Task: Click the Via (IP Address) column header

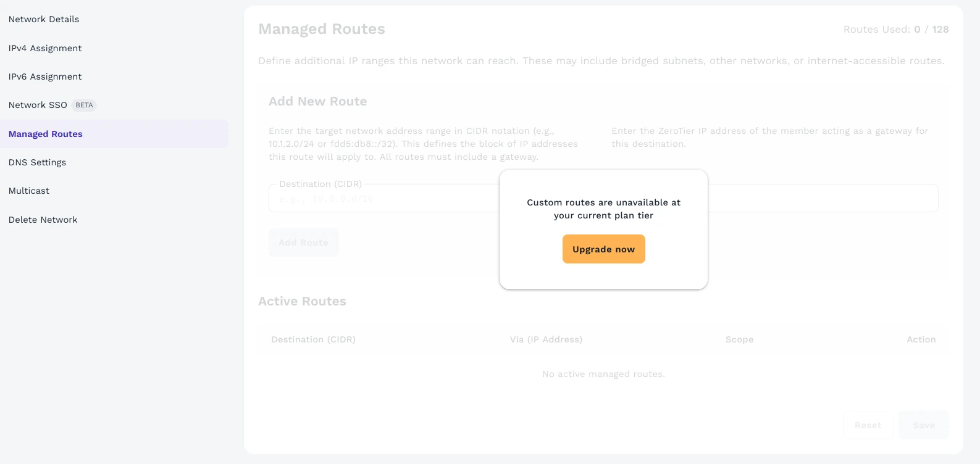Action: click(546, 339)
